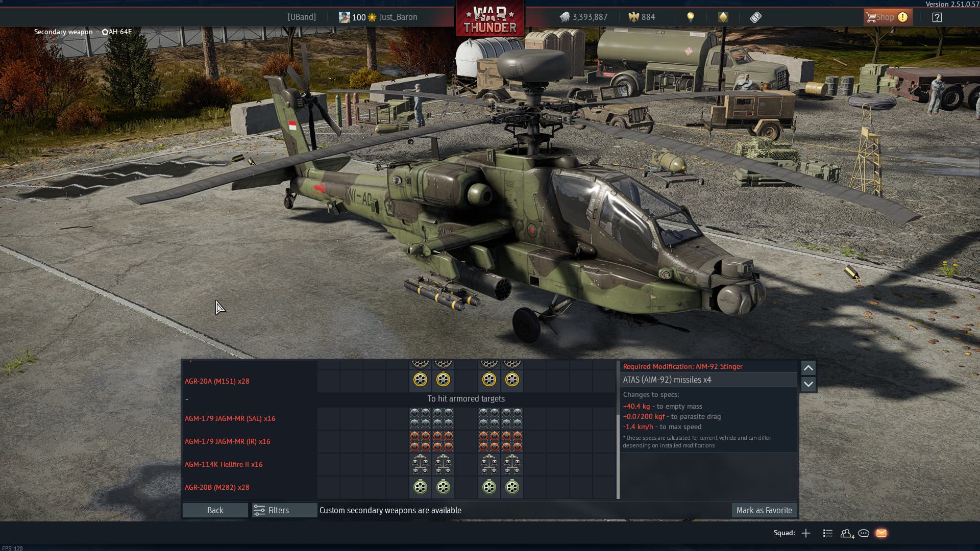Select AGR-20B (M282) x28 preset
Image resolution: width=980 pixels, height=551 pixels.
(x=217, y=487)
